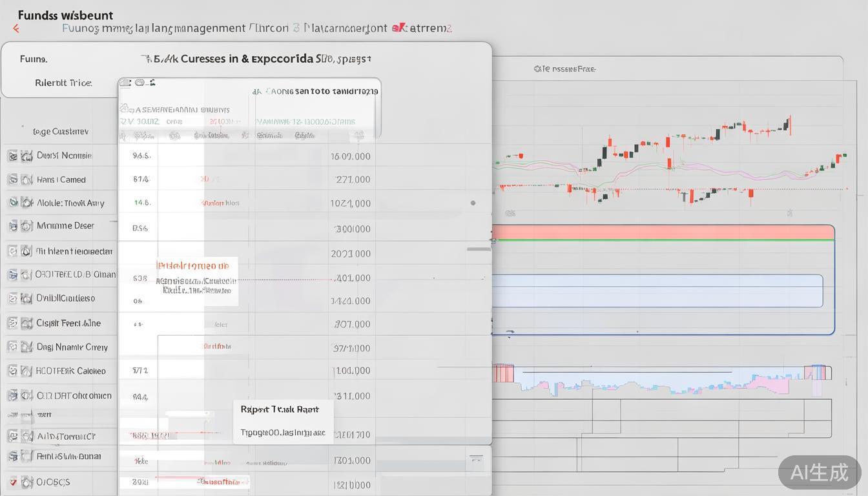Click the red Prlsdelr tooltip heading
Viewport: 868px width, 496px height.
[x=192, y=265]
